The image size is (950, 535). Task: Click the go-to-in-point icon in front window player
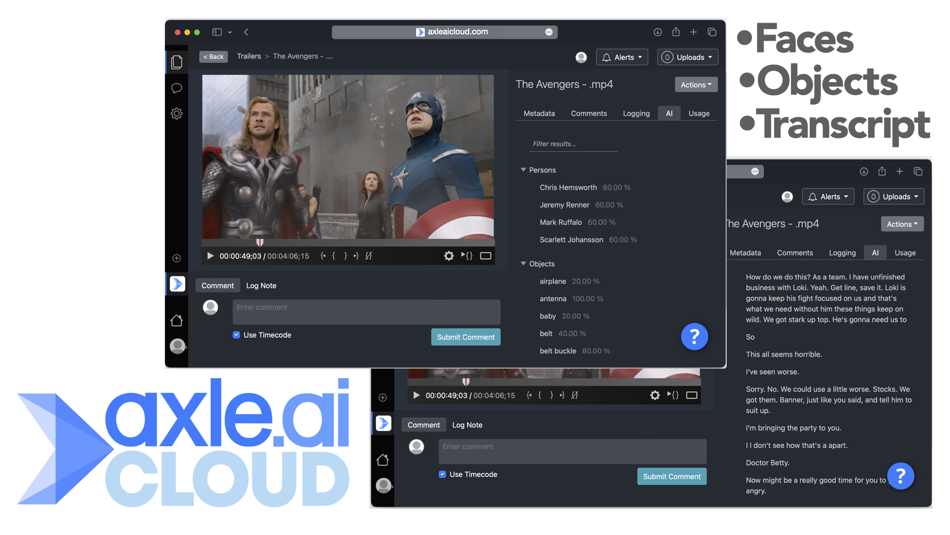323,256
